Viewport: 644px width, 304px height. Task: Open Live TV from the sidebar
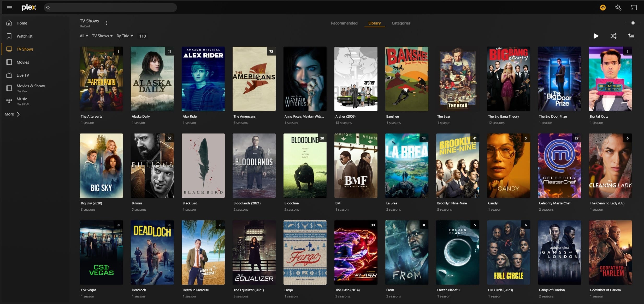point(23,75)
